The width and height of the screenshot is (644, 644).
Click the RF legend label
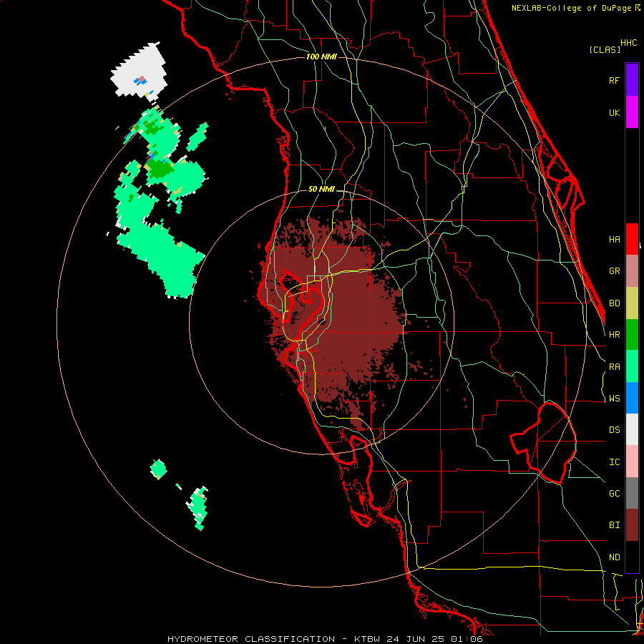point(614,80)
